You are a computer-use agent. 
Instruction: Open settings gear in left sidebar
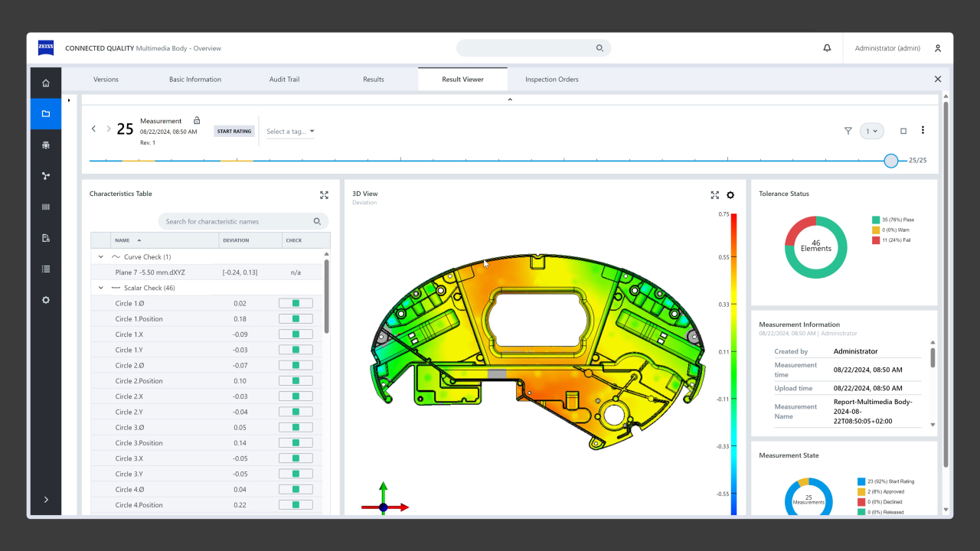[46, 300]
